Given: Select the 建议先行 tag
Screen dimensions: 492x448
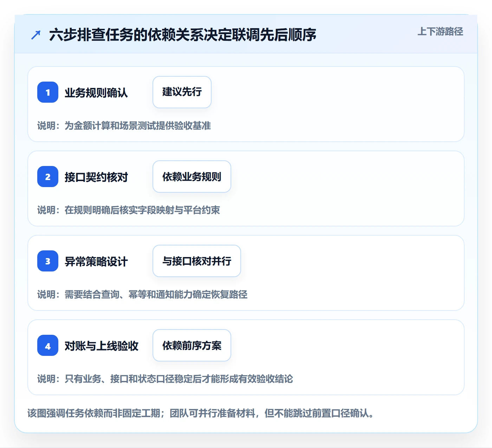Looking at the screenshot, I should click(182, 92).
